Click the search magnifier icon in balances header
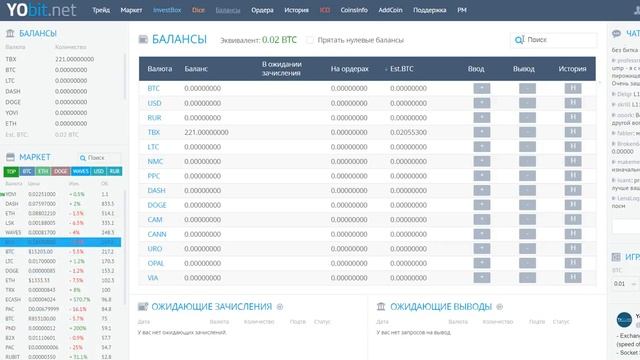The height and width of the screenshot is (360, 640). coord(519,40)
